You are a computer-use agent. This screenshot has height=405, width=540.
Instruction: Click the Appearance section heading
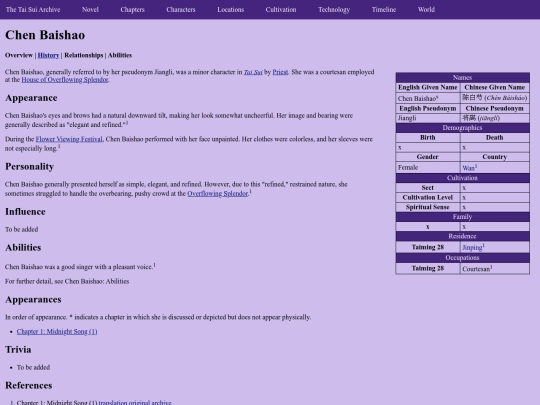tap(31, 98)
